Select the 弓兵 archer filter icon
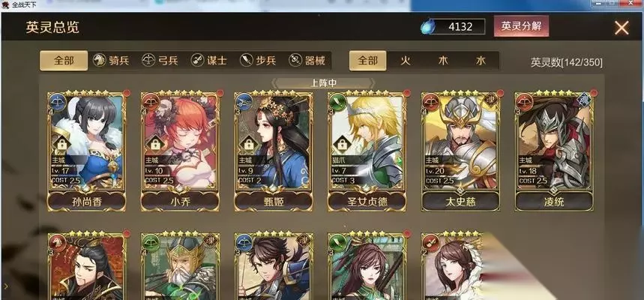644x300 pixels. [x=148, y=61]
